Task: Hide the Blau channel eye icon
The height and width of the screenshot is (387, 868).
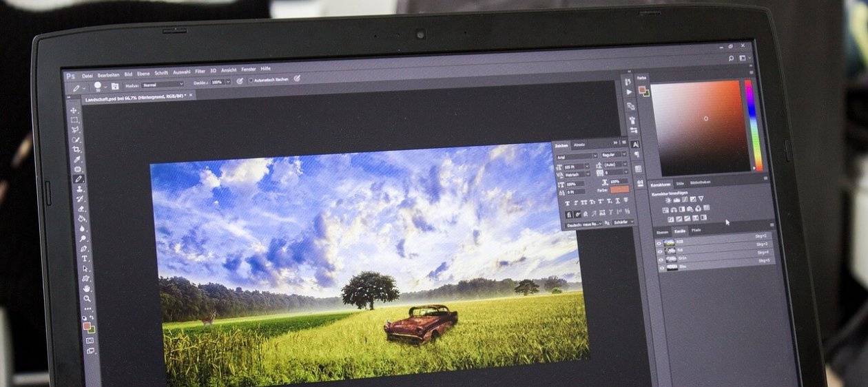Action: pyautogui.click(x=661, y=267)
